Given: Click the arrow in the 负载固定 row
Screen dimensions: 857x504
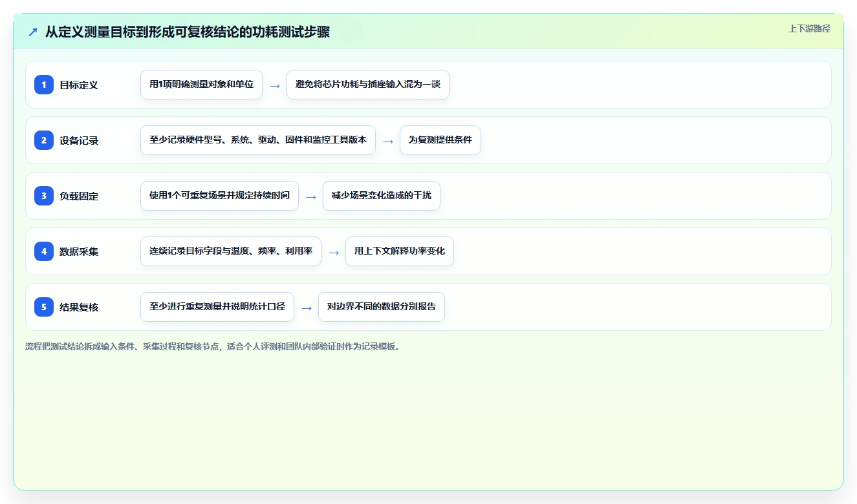Looking at the screenshot, I should point(311,196).
